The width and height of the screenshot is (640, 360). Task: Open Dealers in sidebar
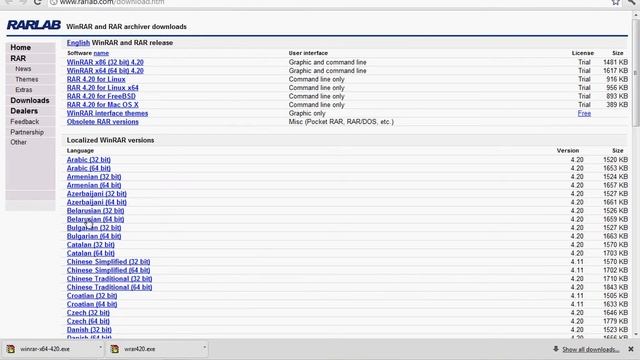click(x=24, y=111)
